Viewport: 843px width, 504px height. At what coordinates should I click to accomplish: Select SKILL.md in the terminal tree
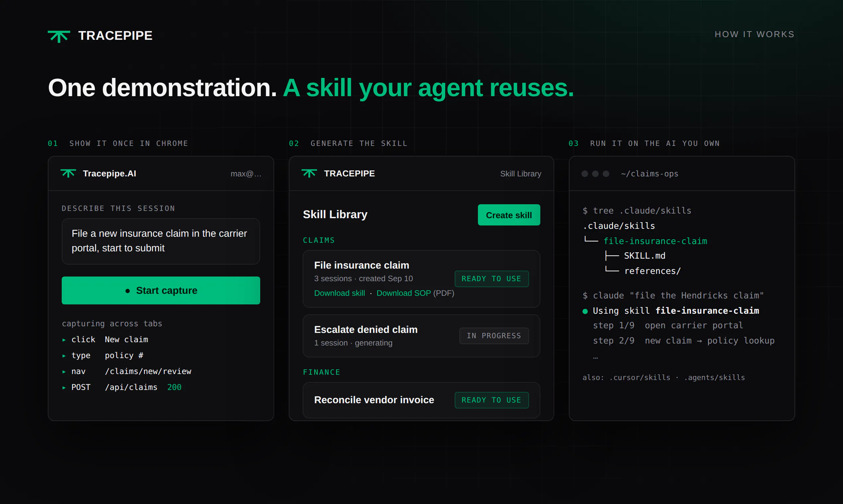(645, 256)
